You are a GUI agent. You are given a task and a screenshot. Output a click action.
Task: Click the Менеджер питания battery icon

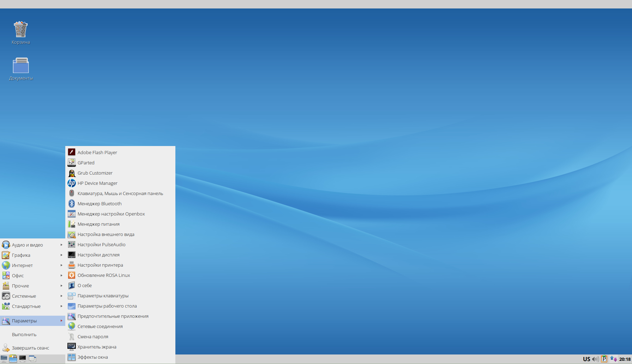pos(72,224)
